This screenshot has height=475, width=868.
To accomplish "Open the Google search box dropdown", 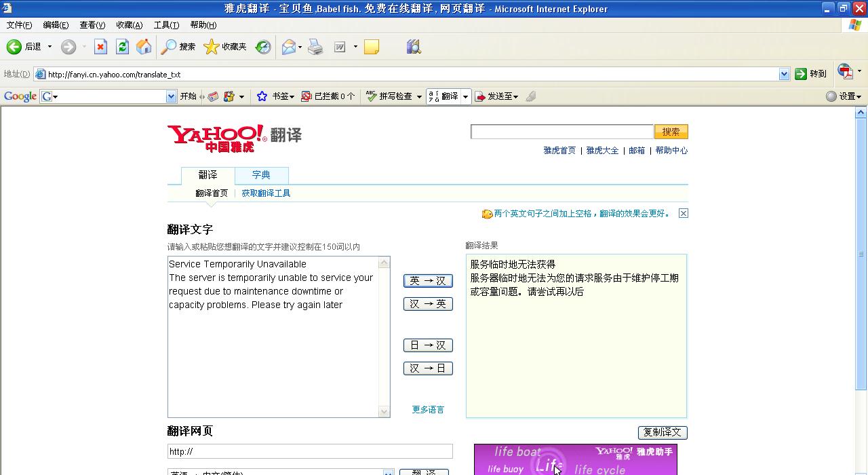I will [171, 96].
